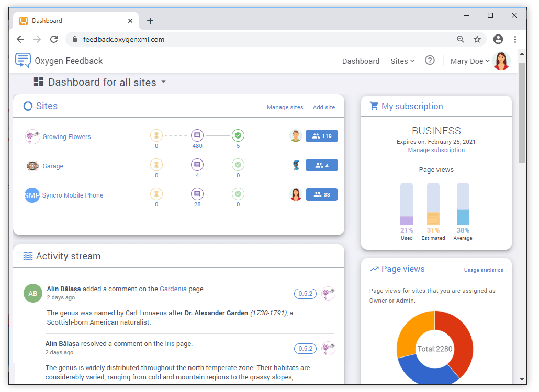Viewport: 539px width, 392px height.
Task: Click the Average 38% page views bar
Action: coord(463,204)
